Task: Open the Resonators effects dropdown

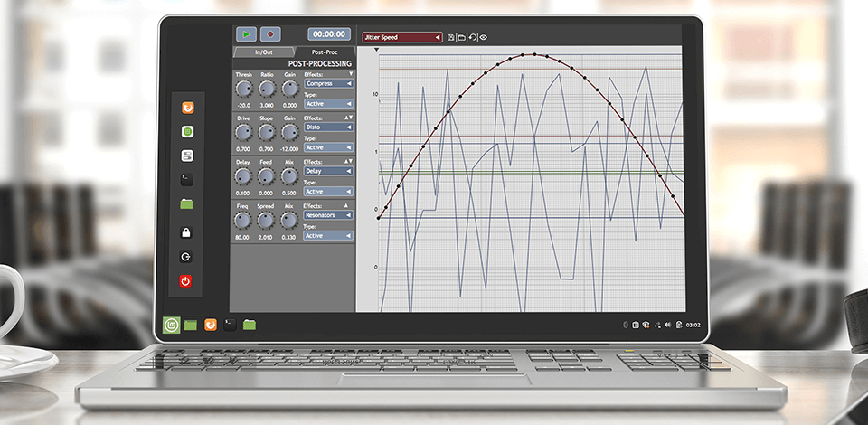Action: (x=329, y=215)
